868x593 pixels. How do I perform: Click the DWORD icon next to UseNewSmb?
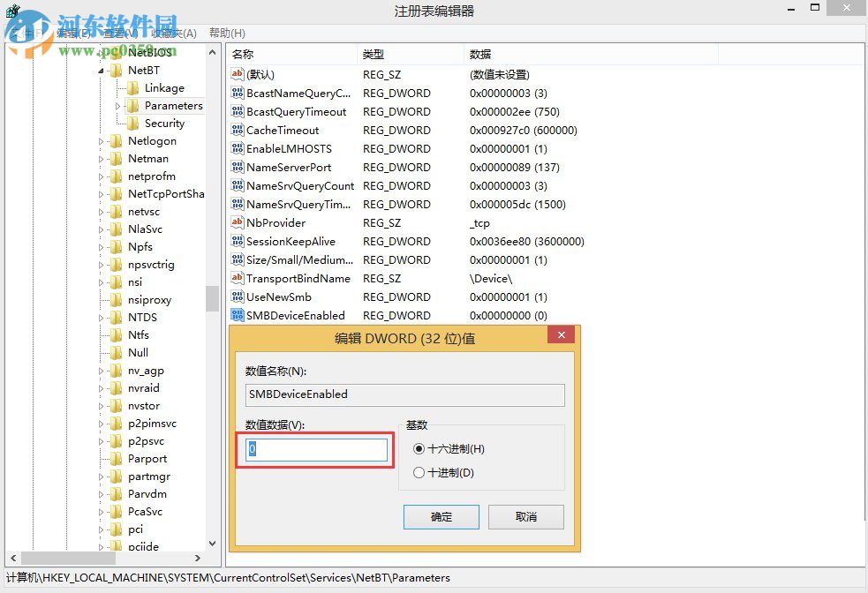point(237,296)
